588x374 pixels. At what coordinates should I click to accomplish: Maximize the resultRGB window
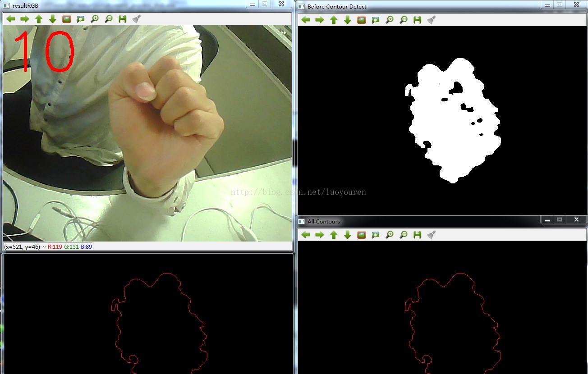[x=265, y=4]
